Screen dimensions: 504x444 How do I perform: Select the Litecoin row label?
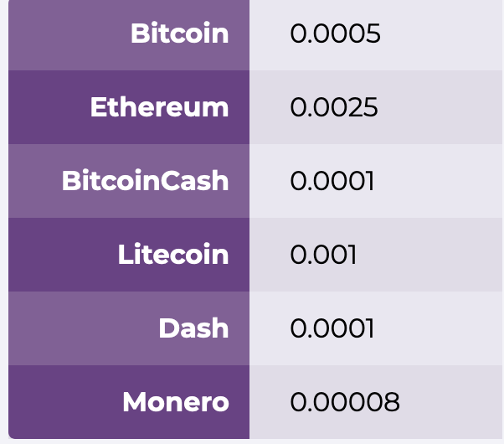[x=173, y=254]
